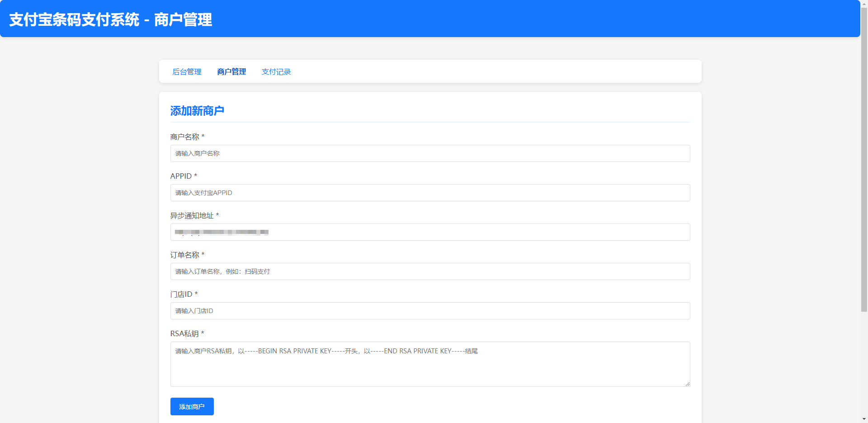The height and width of the screenshot is (423, 868).
Task: Click the RSA textarea resize handle
Action: pyautogui.click(x=687, y=384)
